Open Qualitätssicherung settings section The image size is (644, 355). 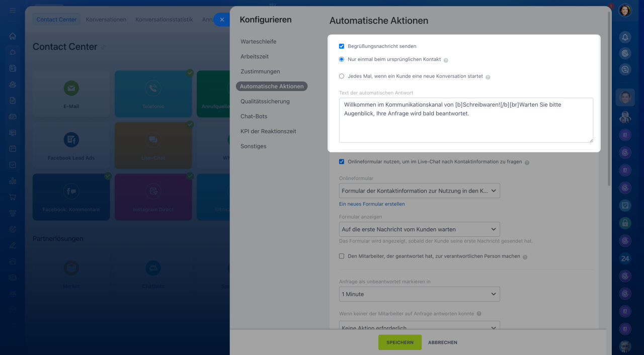tap(265, 102)
